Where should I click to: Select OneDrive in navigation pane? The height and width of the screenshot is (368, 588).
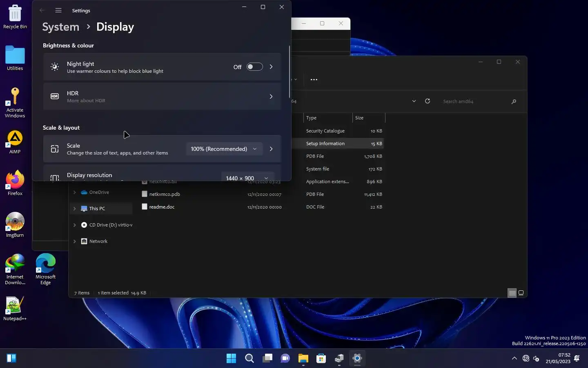pyautogui.click(x=99, y=192)
